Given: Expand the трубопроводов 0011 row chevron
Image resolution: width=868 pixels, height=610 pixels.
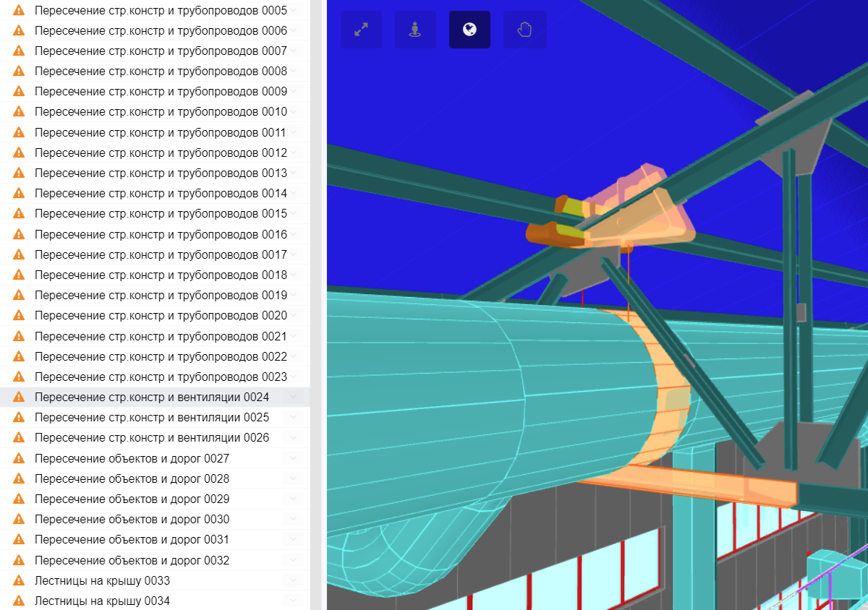Looking at the screenshot, I should pos(293,132).
